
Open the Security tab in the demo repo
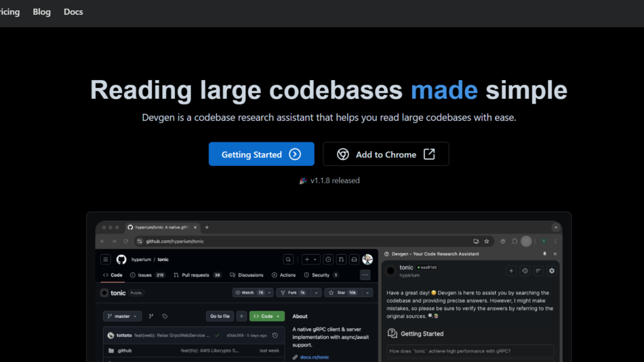click(x=321, y=275)
